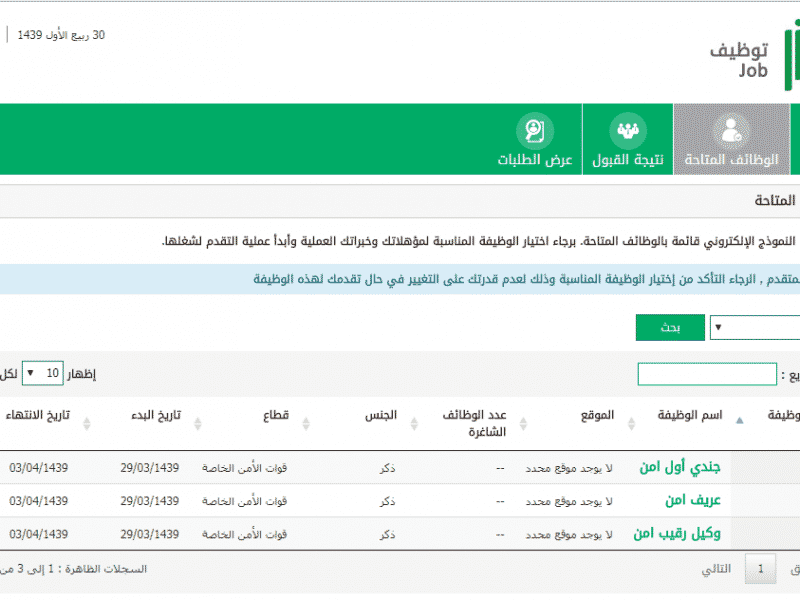Screen dimensions: 800x600
Task: Open the جندي أول امن job link
Action: coord(680,467)
